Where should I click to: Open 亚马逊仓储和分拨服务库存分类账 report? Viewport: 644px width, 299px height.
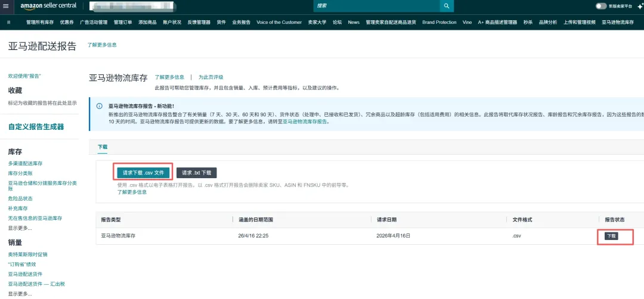(x=42, y=186)
